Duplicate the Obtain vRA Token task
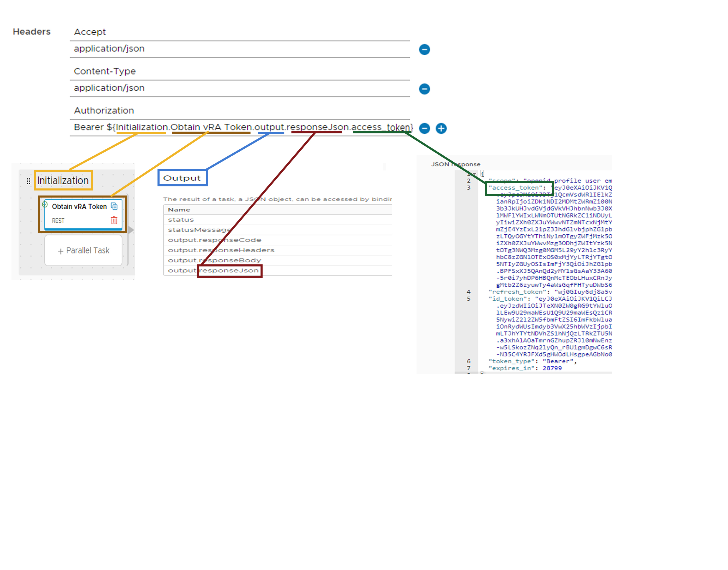 pyautogui.click(x=114, y=206)
